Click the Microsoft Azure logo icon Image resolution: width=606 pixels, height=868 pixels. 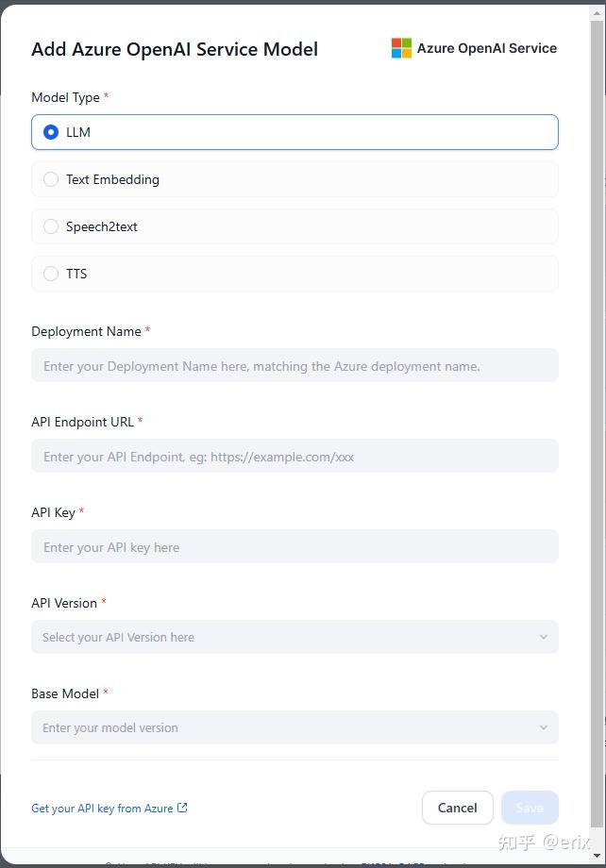pyautogui.click(x=401, y=48)
